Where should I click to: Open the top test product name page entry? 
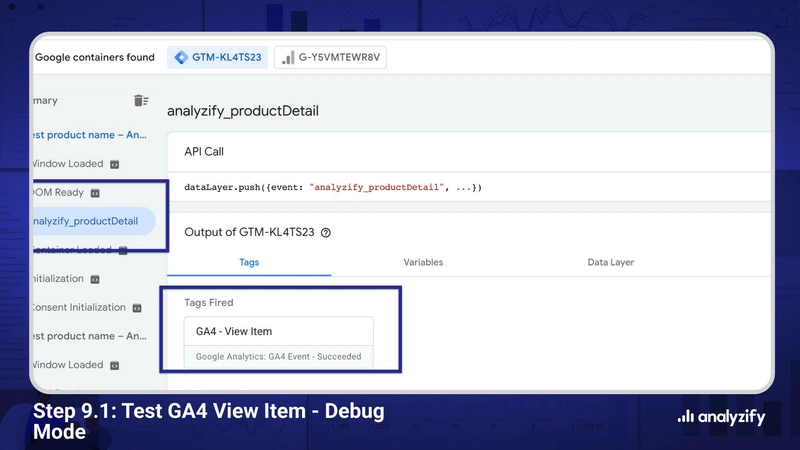click(x=90, y=135)
